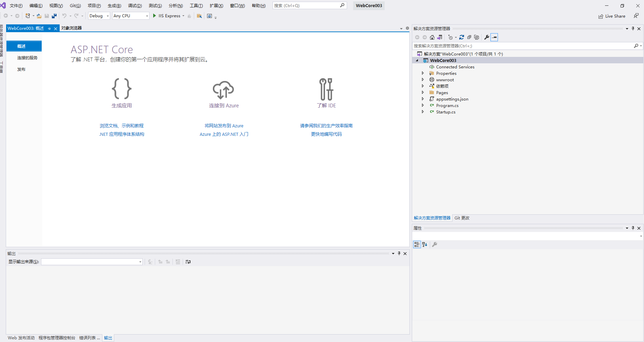The height and width of the screenshot is (342, 644).
Task: Click the Alphabetical sort icon in Properties panel
Action: 425,244
